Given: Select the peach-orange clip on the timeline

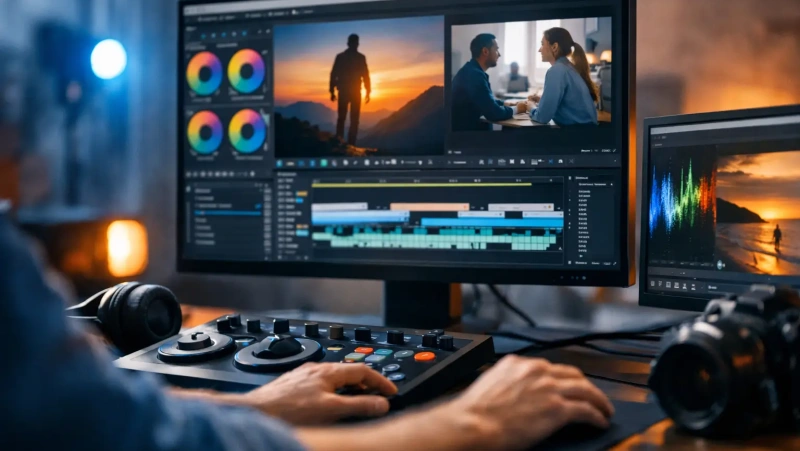Looking at the screenshot, I should (x=430, y=207).
